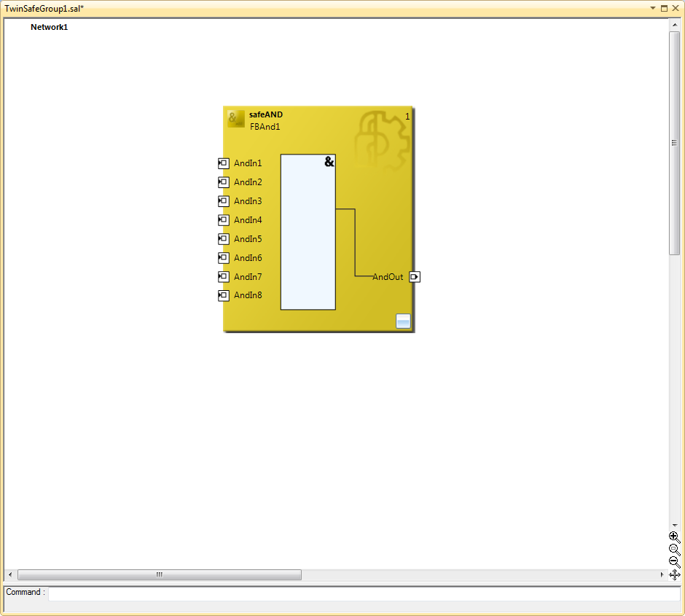The width and height of the screenshot is (685, 616).
Task: Zoom out with the minus magnifier
Action: [674, 562]
